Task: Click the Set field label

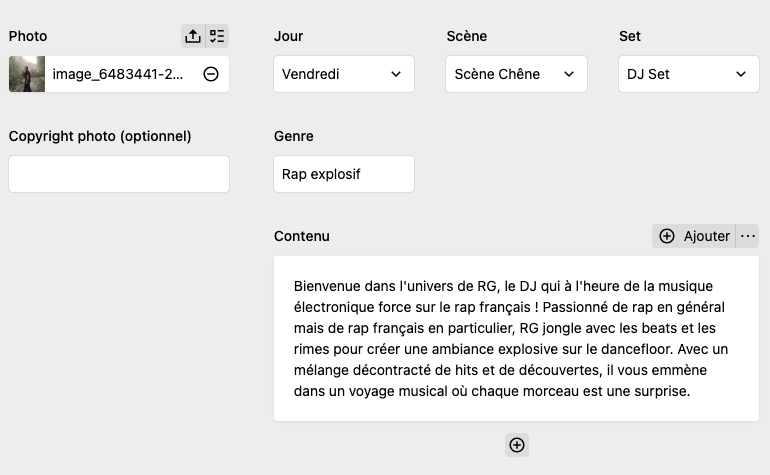Action: pyautogui.click(x=630, y=36)
